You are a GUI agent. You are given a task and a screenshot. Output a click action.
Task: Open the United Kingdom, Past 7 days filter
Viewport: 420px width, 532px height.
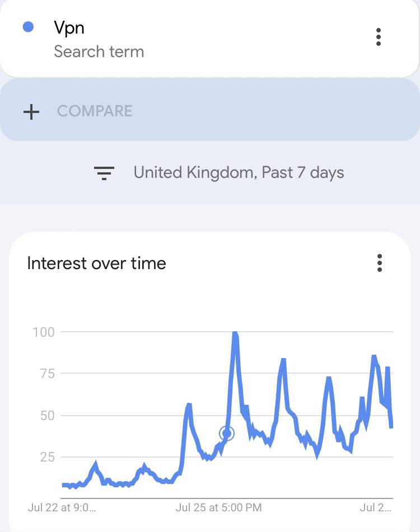click(x=239, y=172)
